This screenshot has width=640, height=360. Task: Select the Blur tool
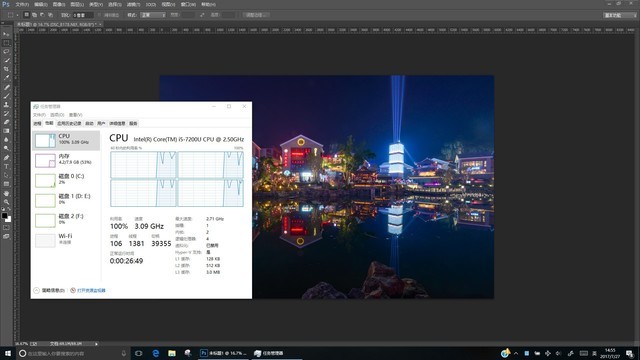(x=6, y=140)
